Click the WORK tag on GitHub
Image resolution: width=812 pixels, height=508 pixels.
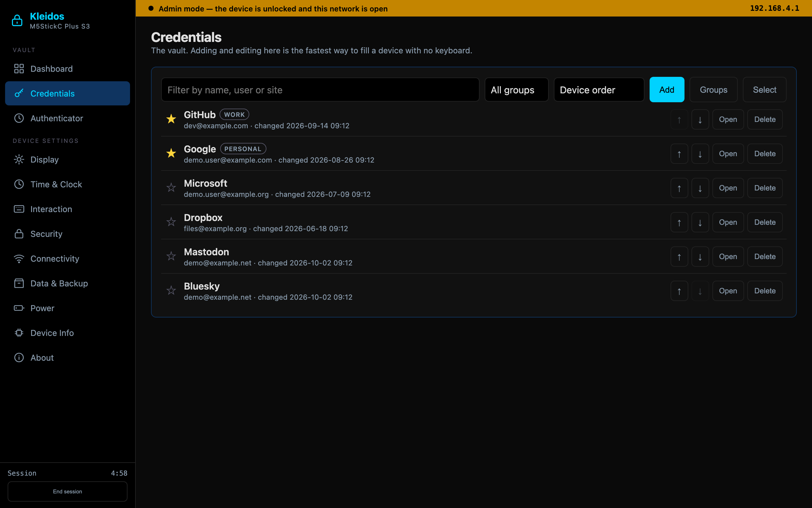[x=234, y=115]
